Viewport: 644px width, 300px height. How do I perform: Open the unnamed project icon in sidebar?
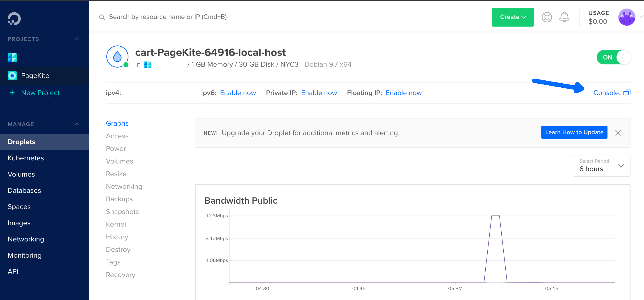[x=12, y=58]
